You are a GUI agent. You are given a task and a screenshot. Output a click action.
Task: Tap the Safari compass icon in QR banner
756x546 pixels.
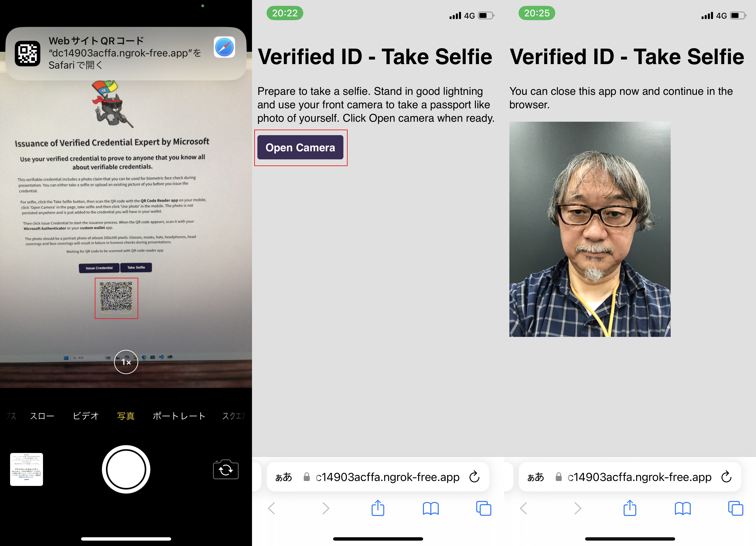[224, 47]
